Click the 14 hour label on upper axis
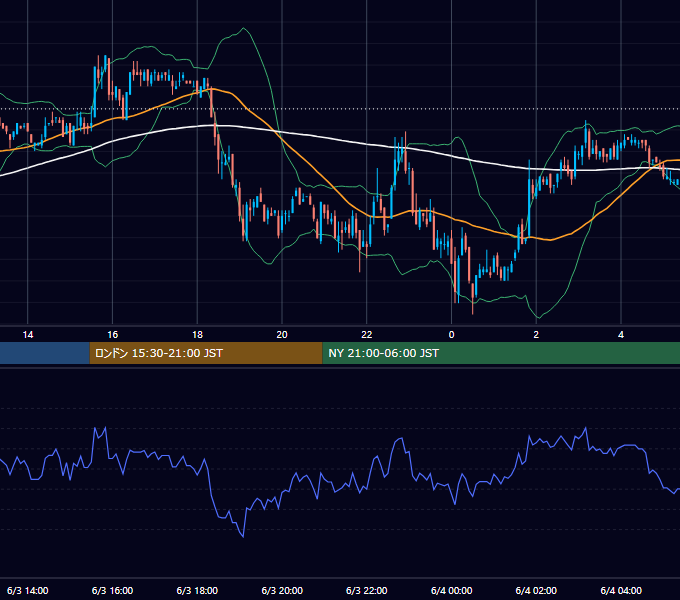This screenshot has height=600, width=680. (x=28, y=335)
